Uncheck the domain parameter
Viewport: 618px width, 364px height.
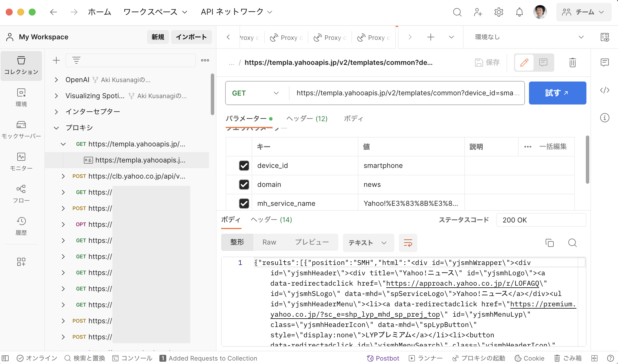point(244,185)
